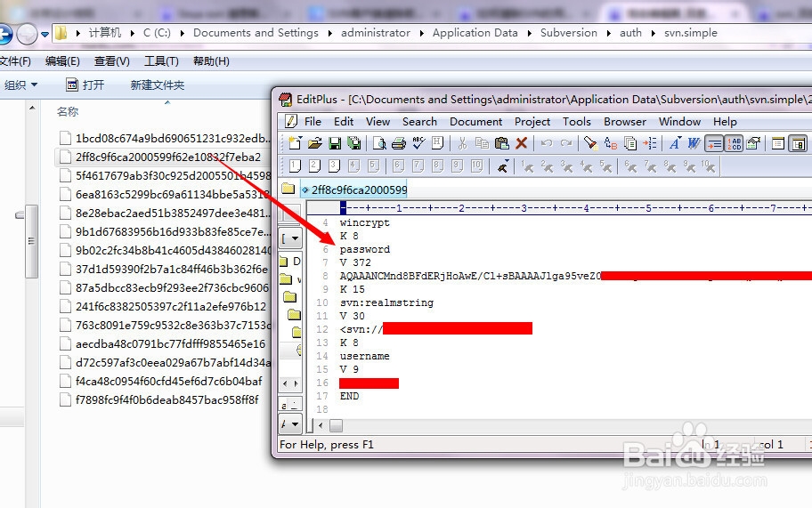Click the HTML toolbar 'H' page icon

click(x=437, y=142)
